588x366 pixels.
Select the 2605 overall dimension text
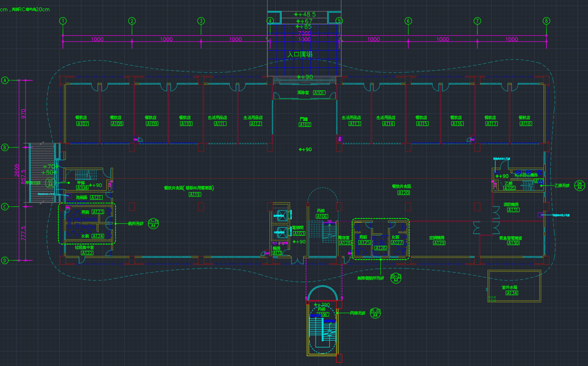pos(17,170)
